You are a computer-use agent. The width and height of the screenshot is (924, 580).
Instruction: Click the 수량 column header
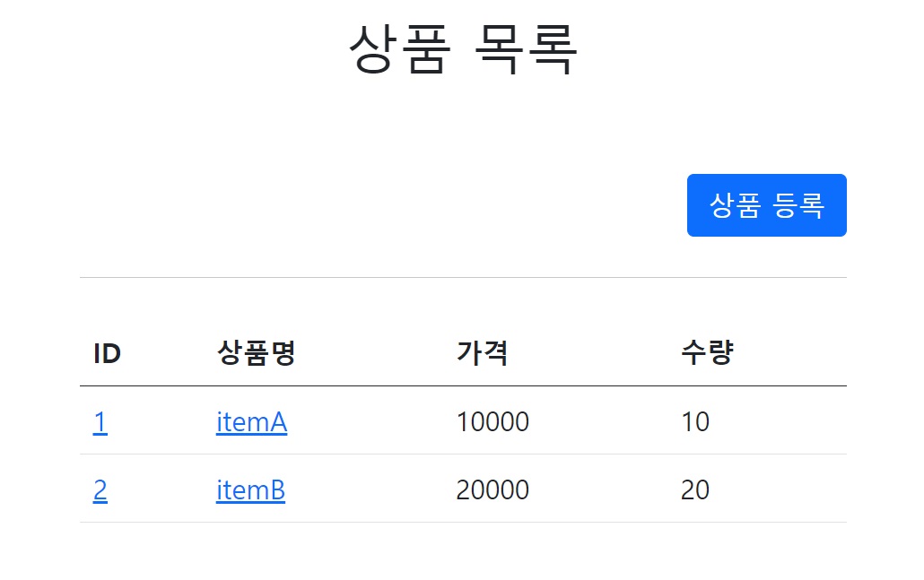coord(707,354)
